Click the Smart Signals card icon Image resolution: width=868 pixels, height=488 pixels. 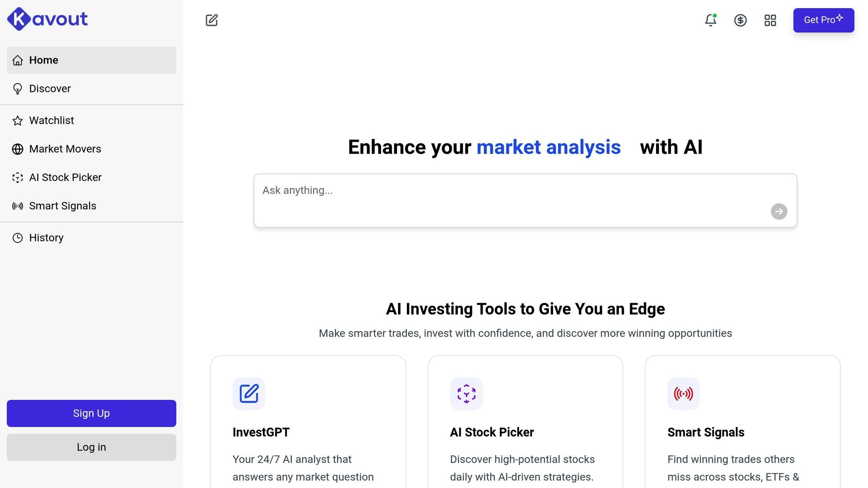684,394
